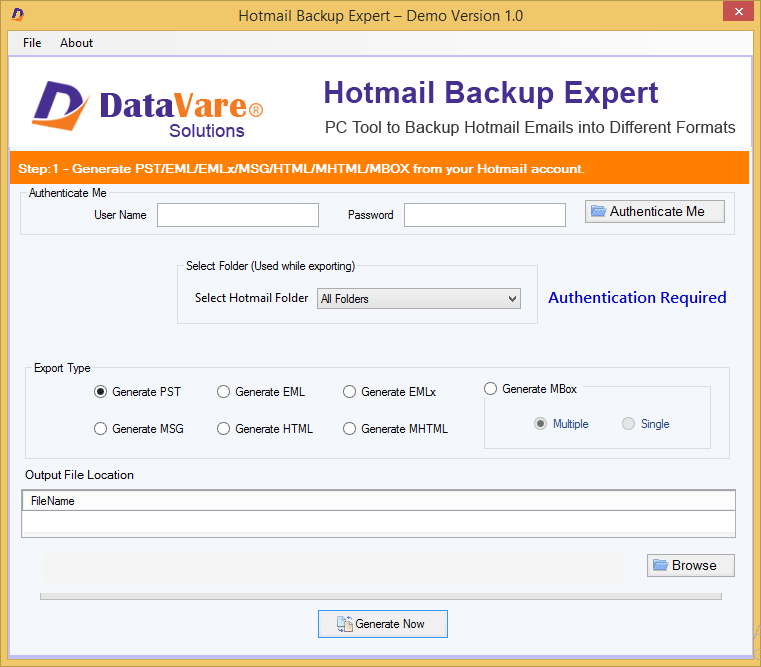Expand the Select Hotmail Folder dropdown
761x667 pixels.
(512, 299)
